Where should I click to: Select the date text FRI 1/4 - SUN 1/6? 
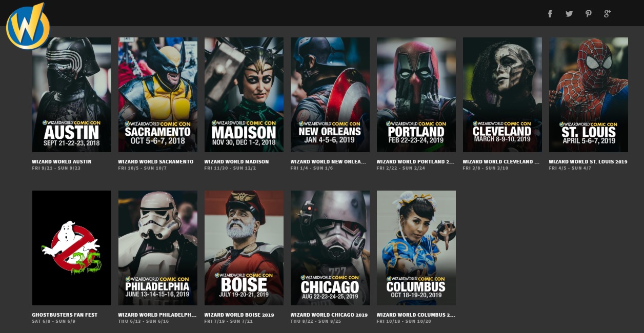point(312,168)
